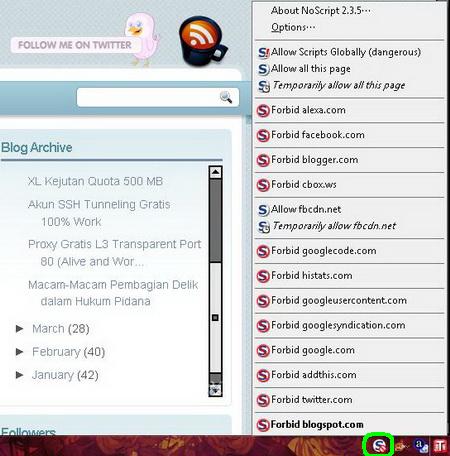
Task: Choose Forbid facebook.com
Action: coord(349,135)
